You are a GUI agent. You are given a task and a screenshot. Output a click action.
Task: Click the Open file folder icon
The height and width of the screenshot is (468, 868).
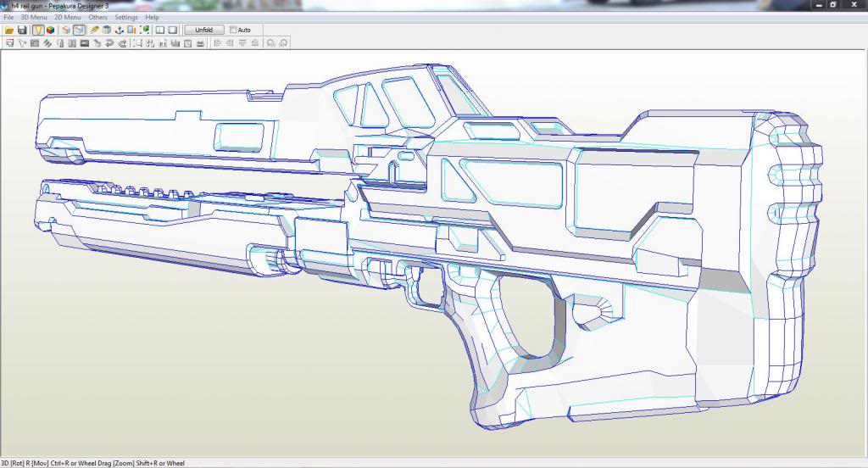click(x=9, y=30)
